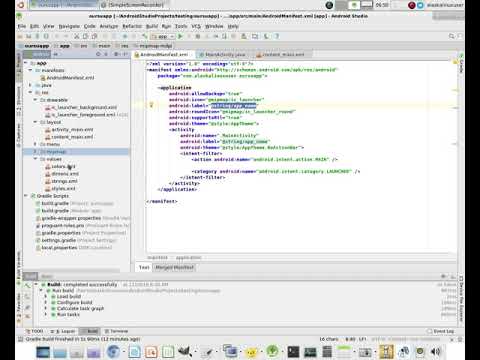Click the highlighted android:label value in editor
Screen dimensions: 480x360
[x=234, y=106]
